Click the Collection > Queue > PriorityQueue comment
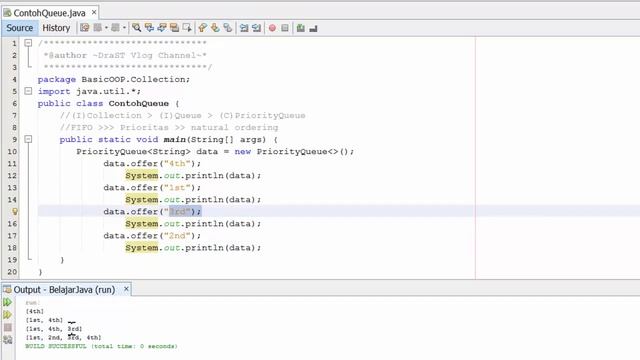 182,116
